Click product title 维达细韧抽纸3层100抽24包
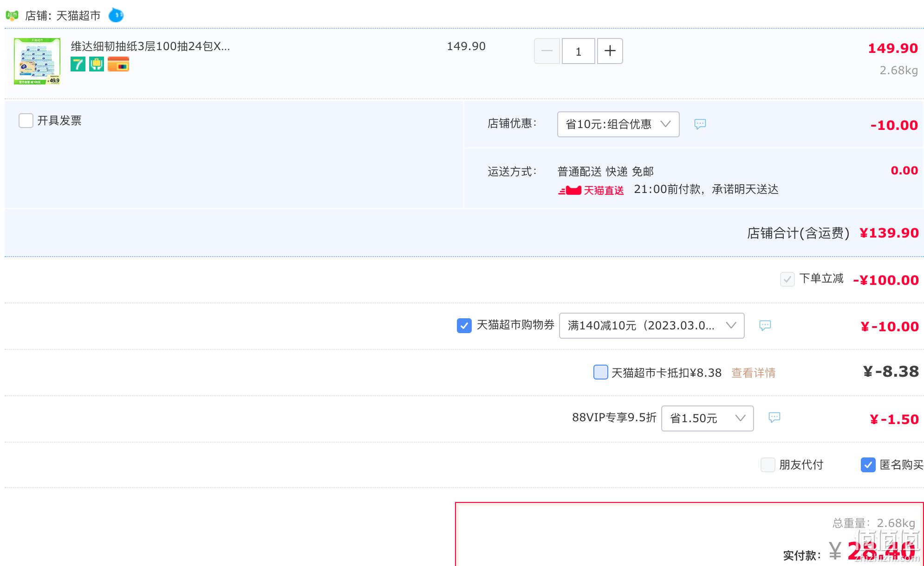Image resolution: width=924 pixels, height=566 pixels. tap(150, 46)
